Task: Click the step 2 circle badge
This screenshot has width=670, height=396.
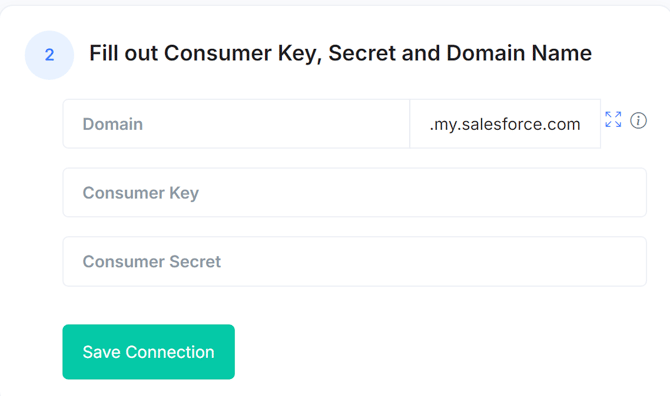Action: point(50,55)
